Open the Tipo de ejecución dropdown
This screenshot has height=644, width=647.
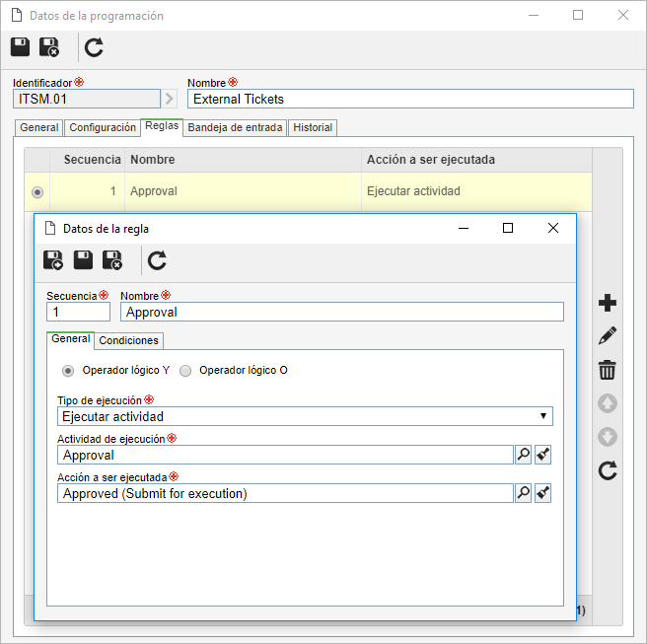(x=305, y=416)
